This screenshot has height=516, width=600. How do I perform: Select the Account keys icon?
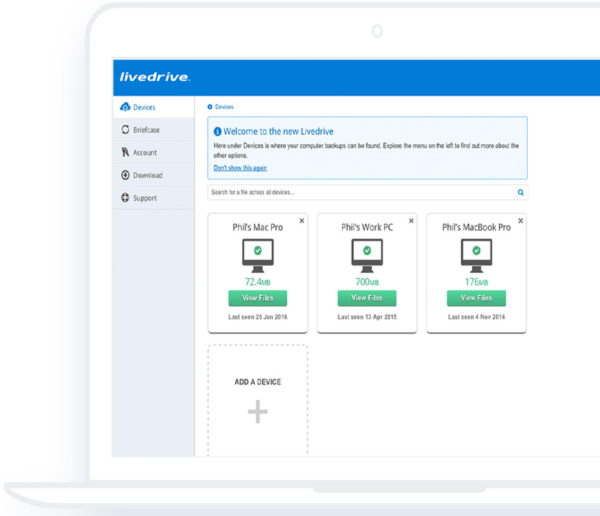pyautogui.click(x=125, y=152)
